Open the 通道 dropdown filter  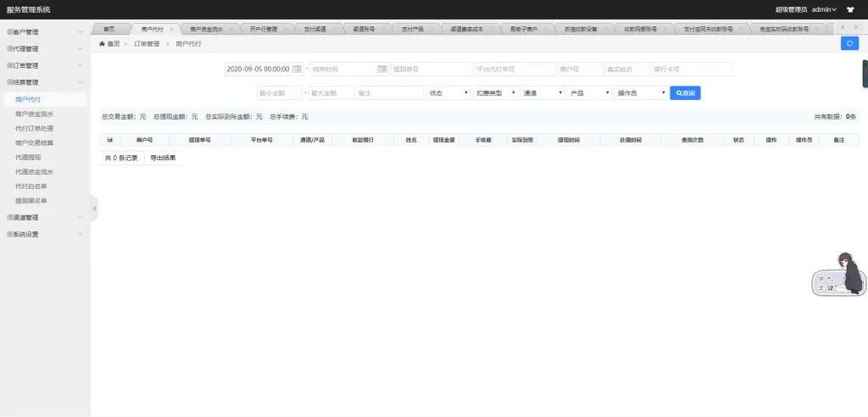click(542, 93)
